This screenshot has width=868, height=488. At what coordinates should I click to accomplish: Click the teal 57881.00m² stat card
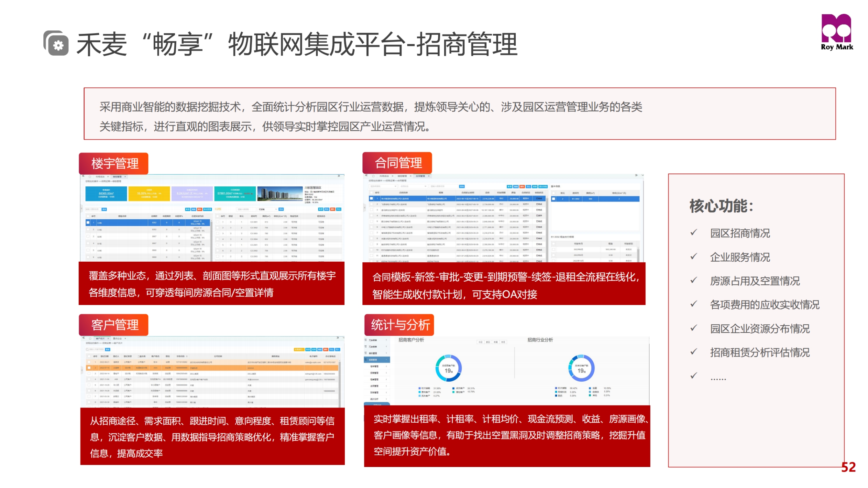[x=235, y=194]
